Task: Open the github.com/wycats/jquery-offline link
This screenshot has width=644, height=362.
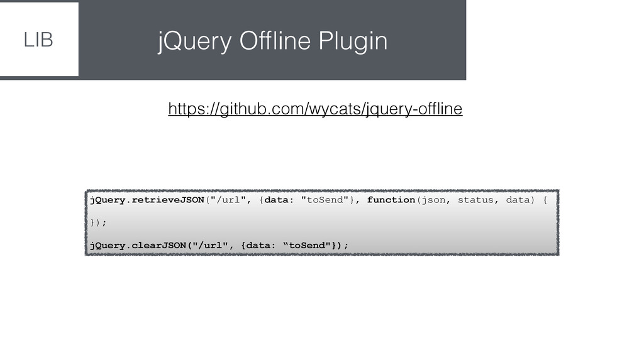Action: 315,109
